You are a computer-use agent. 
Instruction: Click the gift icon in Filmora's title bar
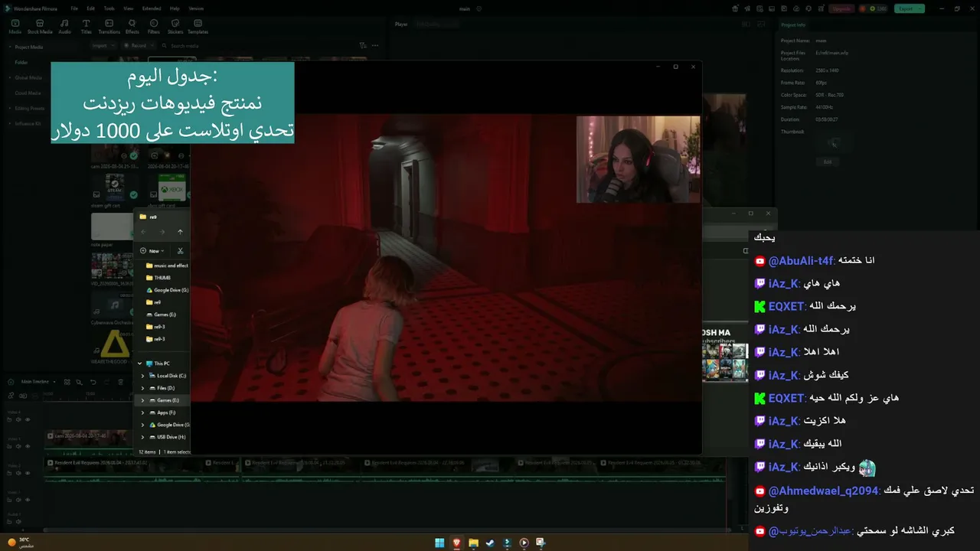click(x=736, y=8)
